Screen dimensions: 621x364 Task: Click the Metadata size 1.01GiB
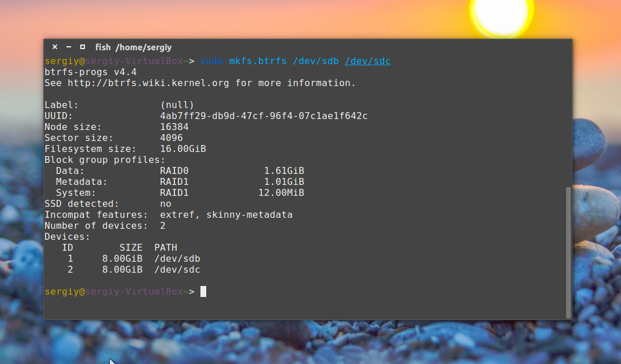(284, 182)
